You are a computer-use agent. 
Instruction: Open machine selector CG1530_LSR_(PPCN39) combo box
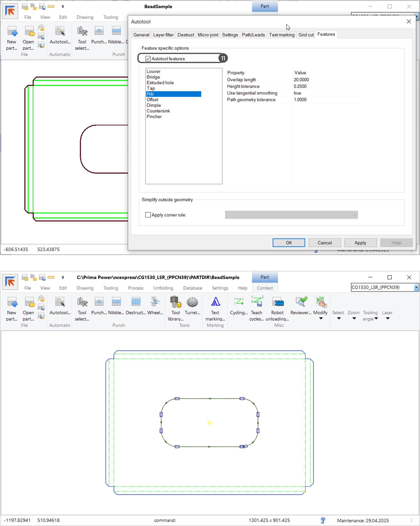pyautogui.click(x=416, y=287)
